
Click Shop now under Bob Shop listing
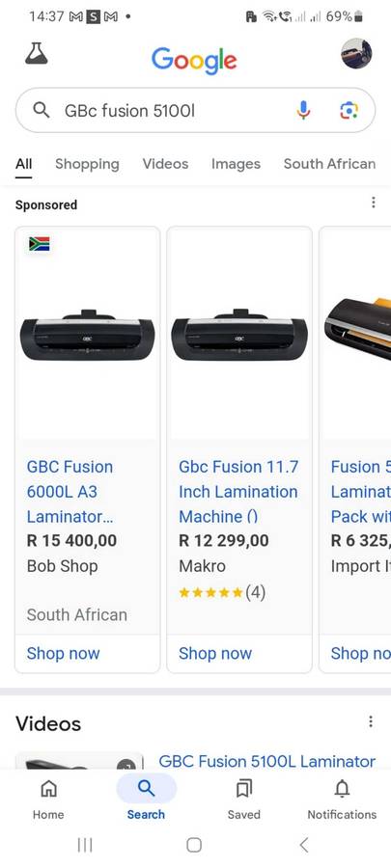pyautogui.click(x=63, y=653)
